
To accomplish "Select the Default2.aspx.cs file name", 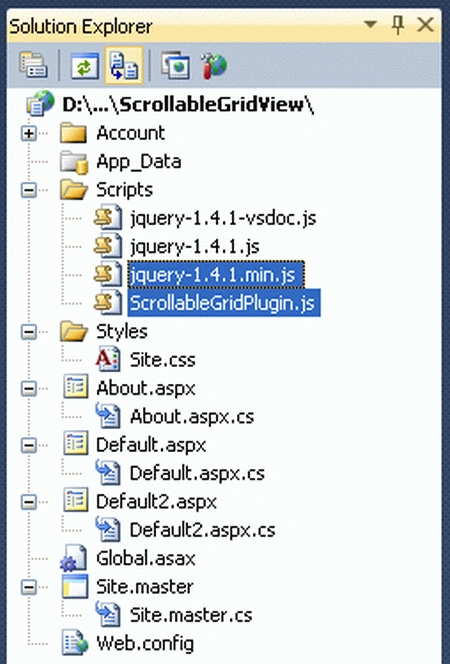I will 203,531.
